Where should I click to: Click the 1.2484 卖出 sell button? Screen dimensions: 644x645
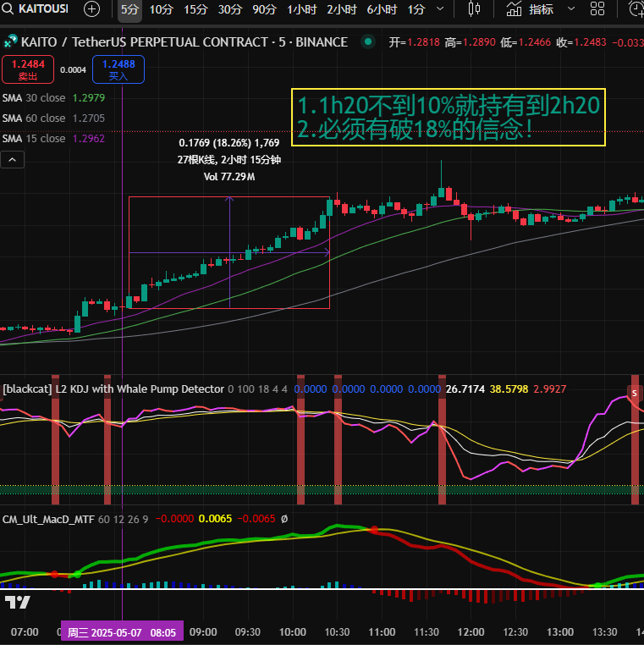[28, 69]
